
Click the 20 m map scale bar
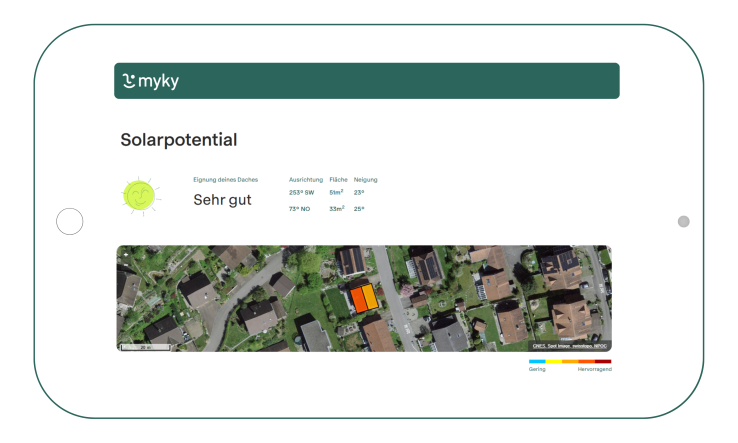(145, 347)
